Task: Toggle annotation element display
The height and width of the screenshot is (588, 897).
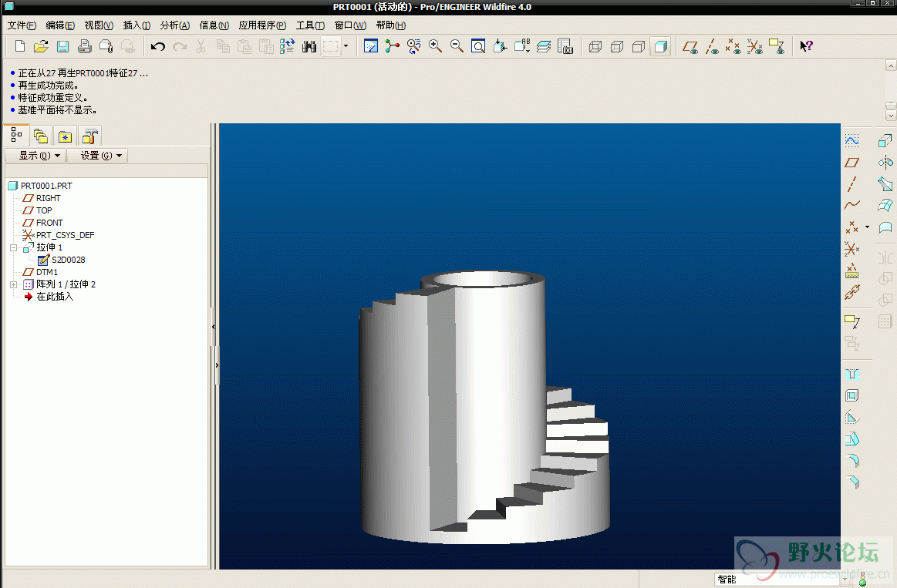Action: [777, 46]
